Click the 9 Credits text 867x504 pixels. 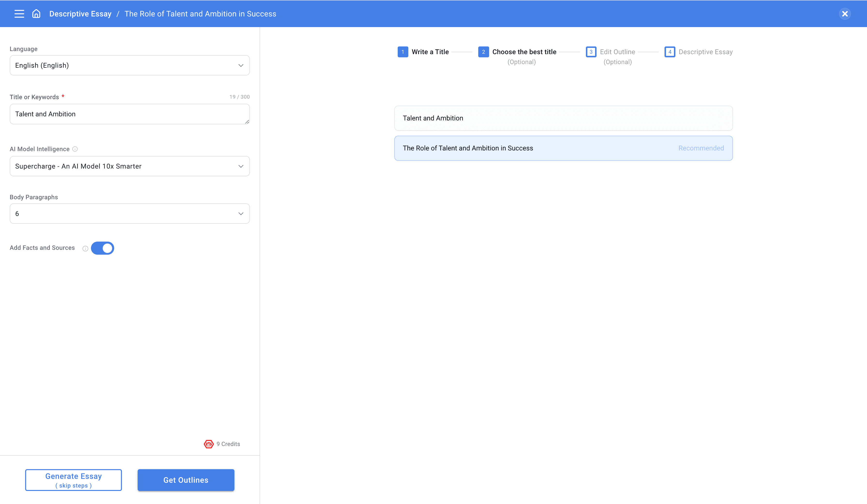(228, 444)
